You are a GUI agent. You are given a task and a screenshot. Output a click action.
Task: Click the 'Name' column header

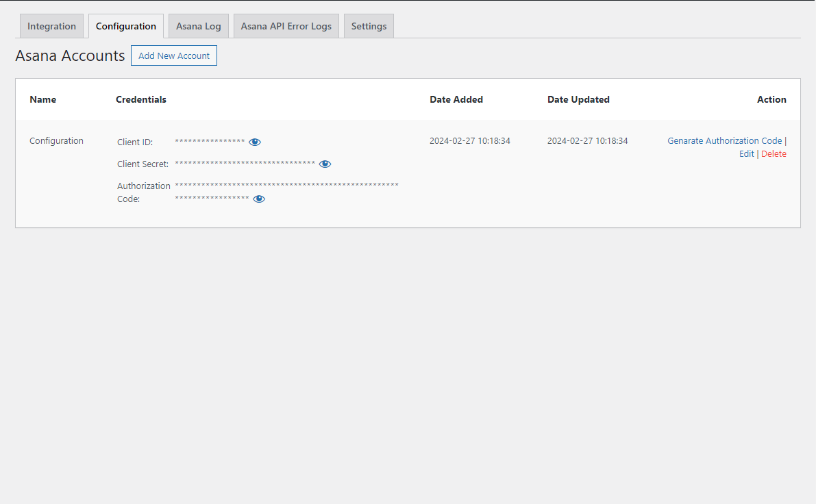pos(42,99)
